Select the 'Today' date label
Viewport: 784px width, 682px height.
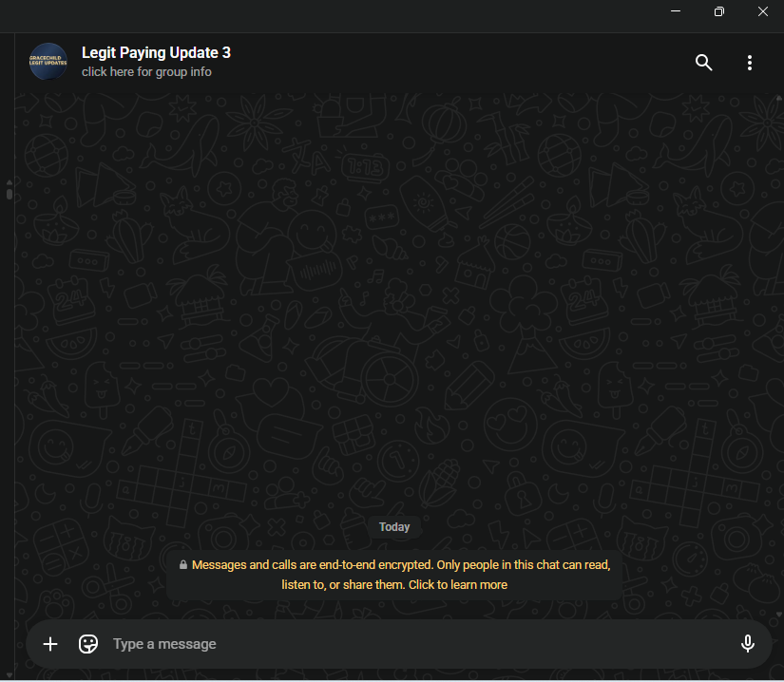click(x=394, y=527)
